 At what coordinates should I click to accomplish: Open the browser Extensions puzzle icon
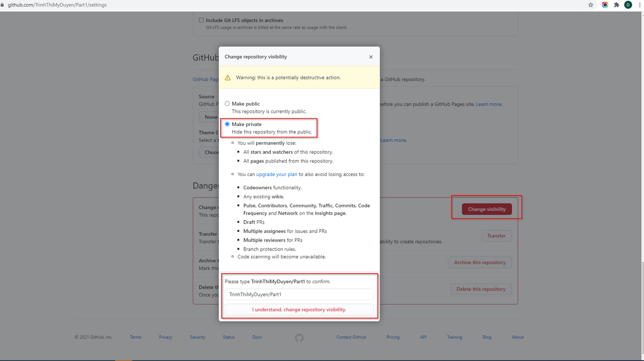[617, 5]
